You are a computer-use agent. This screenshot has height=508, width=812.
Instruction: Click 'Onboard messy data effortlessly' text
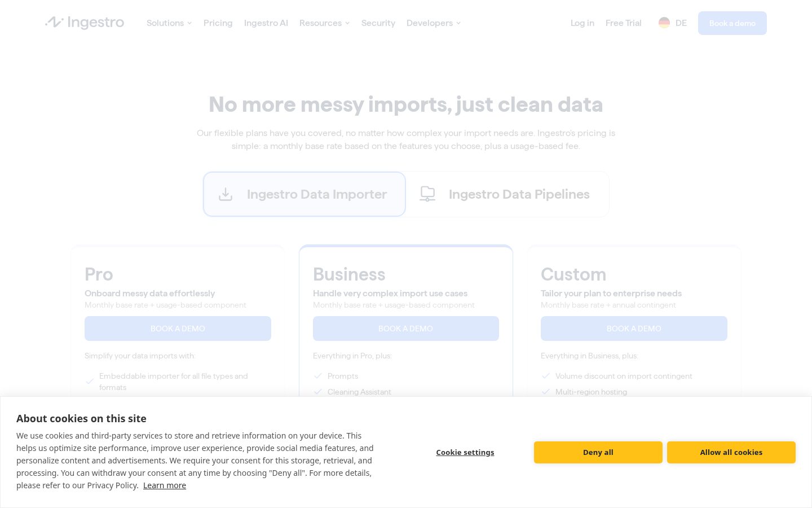149,294
